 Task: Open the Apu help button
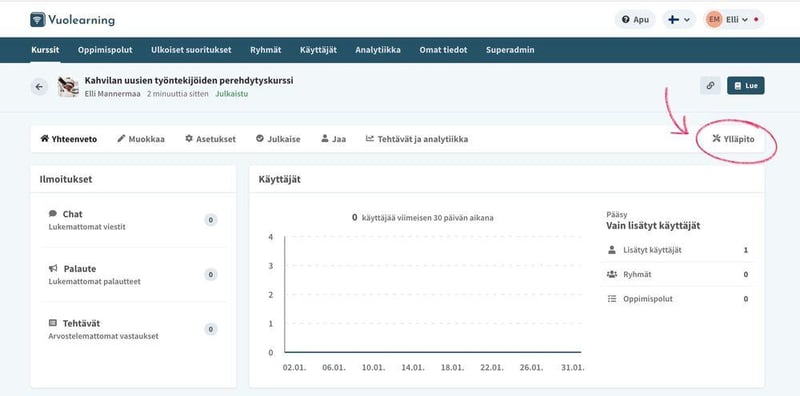[x=635, y=20]
